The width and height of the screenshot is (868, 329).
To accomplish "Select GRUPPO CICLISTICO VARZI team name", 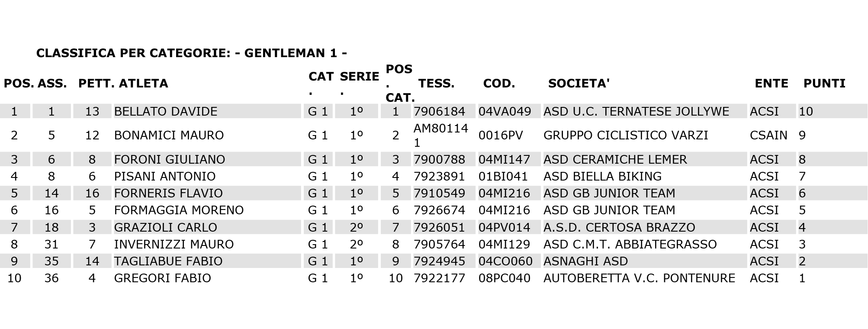I will (626, 135).
